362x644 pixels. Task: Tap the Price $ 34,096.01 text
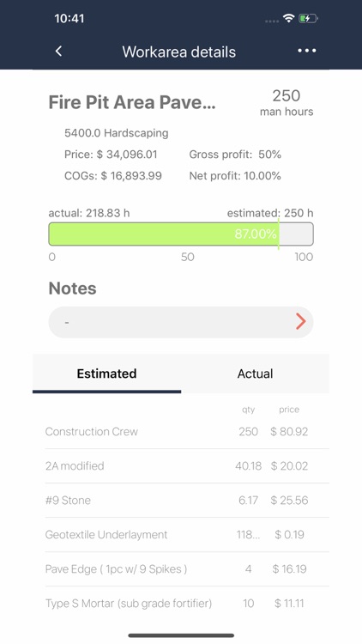click(111, 155)
